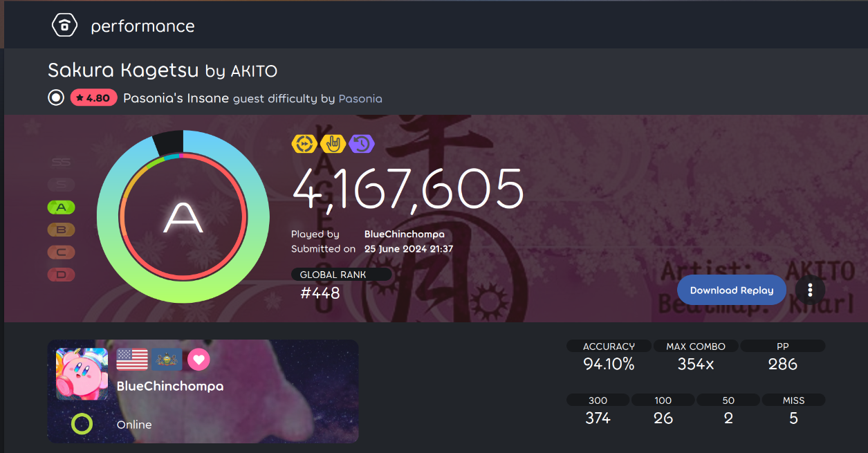868x453 pixels.
Task: Click the Hard Rock hand mod icon
Action: pos(333,143)
